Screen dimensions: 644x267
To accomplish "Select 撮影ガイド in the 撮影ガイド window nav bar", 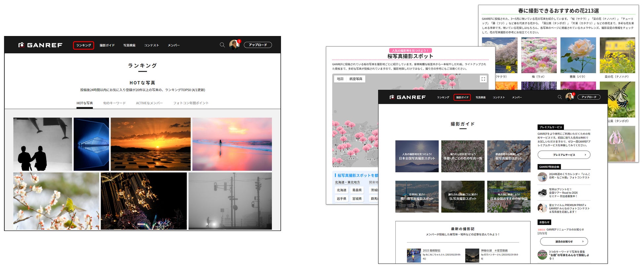I will pos(462,97).
